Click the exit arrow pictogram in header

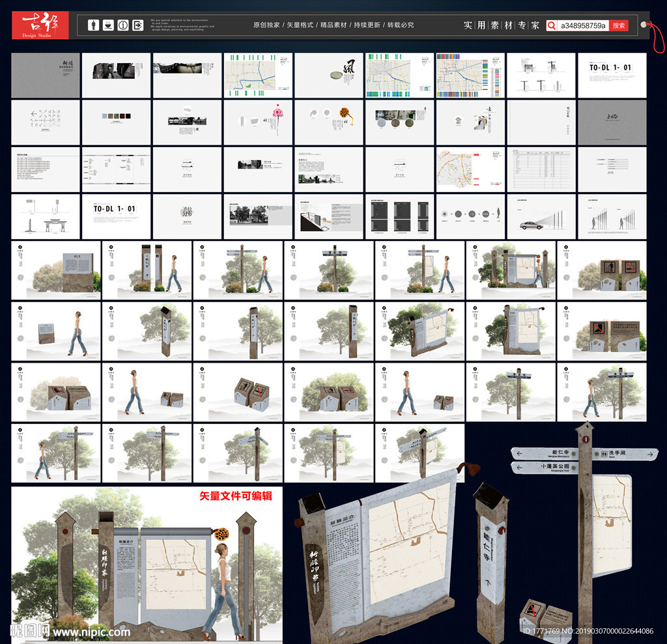coord(138,25)
